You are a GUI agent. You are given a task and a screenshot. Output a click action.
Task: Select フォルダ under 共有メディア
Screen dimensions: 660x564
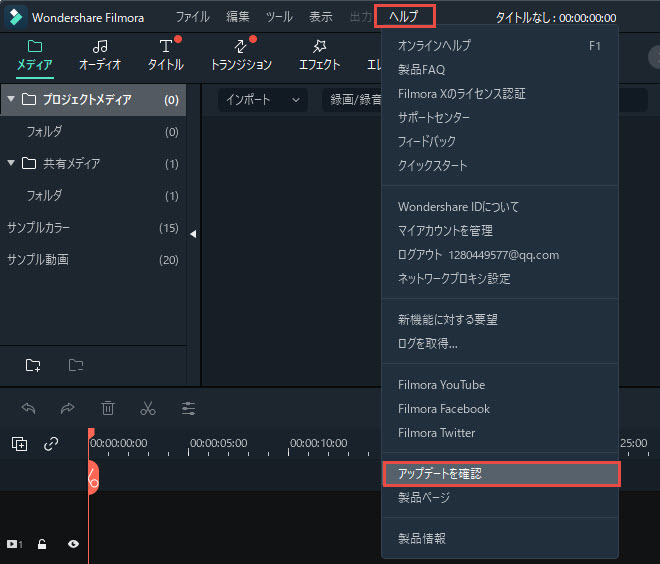pos(93,196)
